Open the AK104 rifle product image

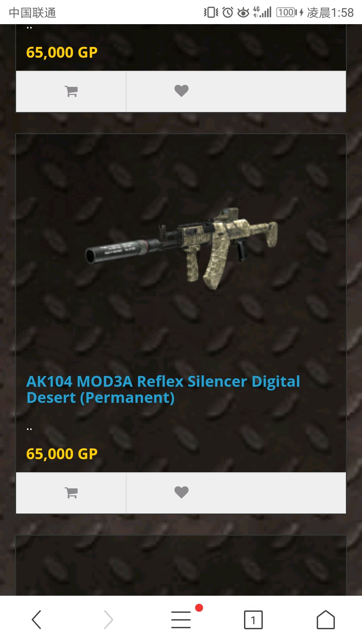(181, 248)
